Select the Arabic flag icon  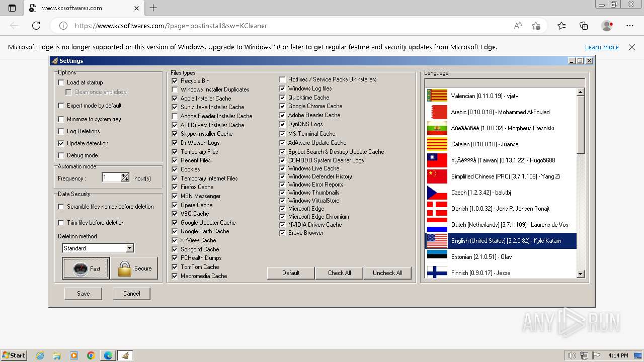point(437,112)
